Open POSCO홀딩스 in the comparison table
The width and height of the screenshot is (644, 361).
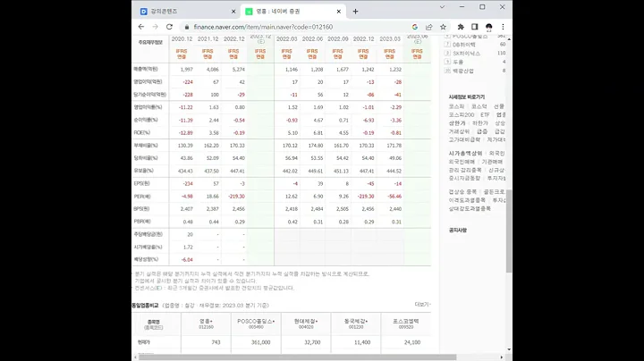coord(256,321)
